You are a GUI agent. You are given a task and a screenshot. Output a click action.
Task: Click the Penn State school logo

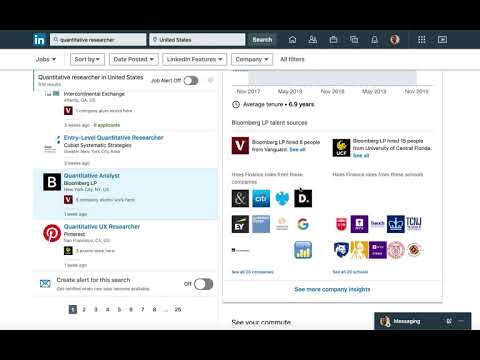pos(341,250)
